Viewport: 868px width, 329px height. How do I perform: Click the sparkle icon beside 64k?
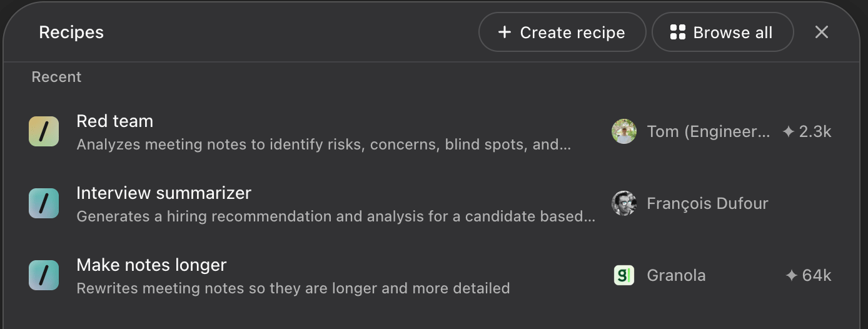click(792, 275)
